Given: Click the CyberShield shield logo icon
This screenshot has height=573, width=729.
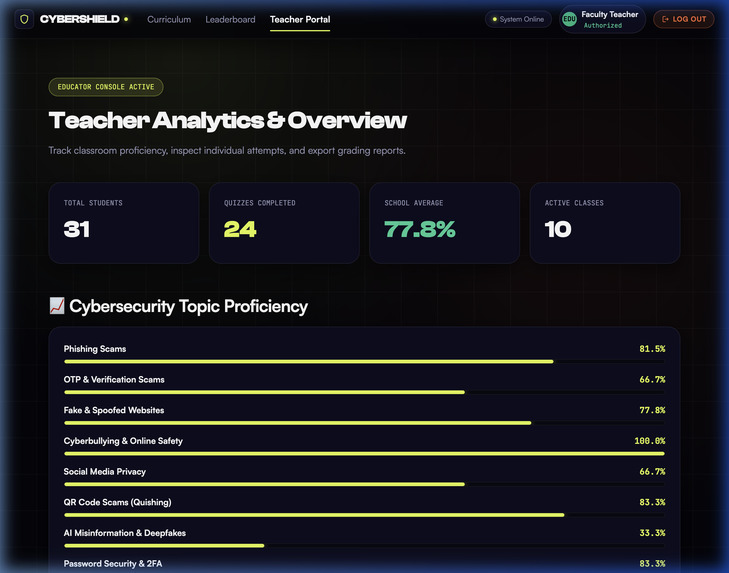Looking at the screenshot, I should pyautogui.click(x=24, y=20).
